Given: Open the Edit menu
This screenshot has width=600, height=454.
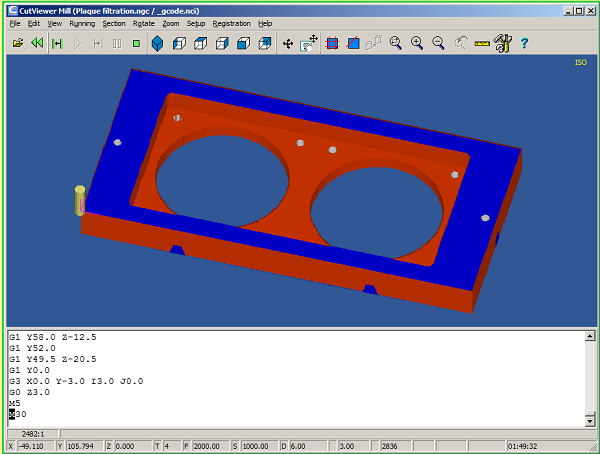Looking at the screenshot, I should (x=34, y=24).
